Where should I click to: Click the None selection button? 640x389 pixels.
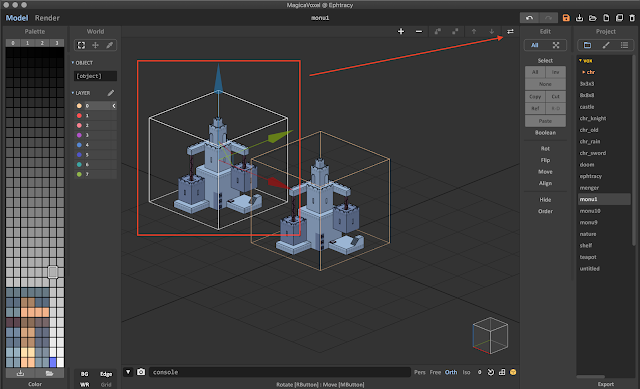(x=545, y=84)
